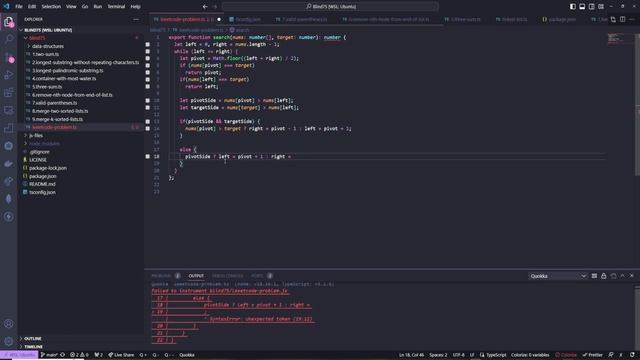The height and width of the screenshot is (360, 640).
Task: Open the Quokka output channel dropdown
Action: coord(557,276)
